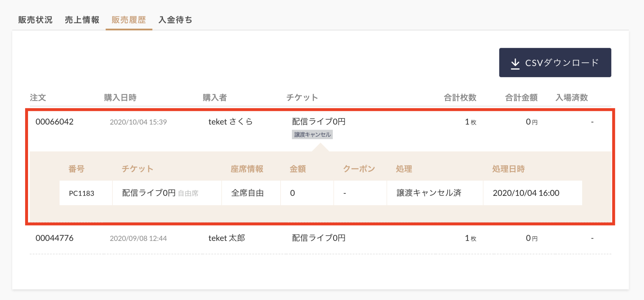Viewport: 644px width, 300px height.
Task: Click the download arrow icon on the CSV button
Action: click(x=515, y=63)
